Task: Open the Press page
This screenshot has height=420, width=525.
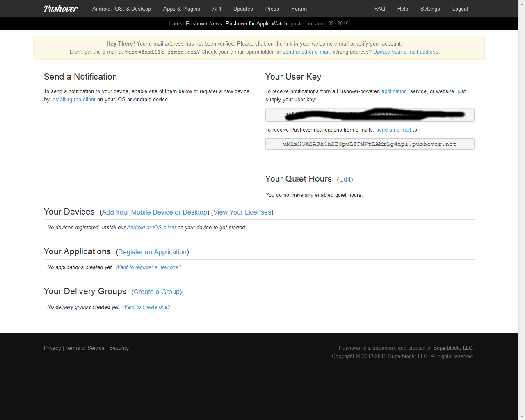Action: point(272,9)
